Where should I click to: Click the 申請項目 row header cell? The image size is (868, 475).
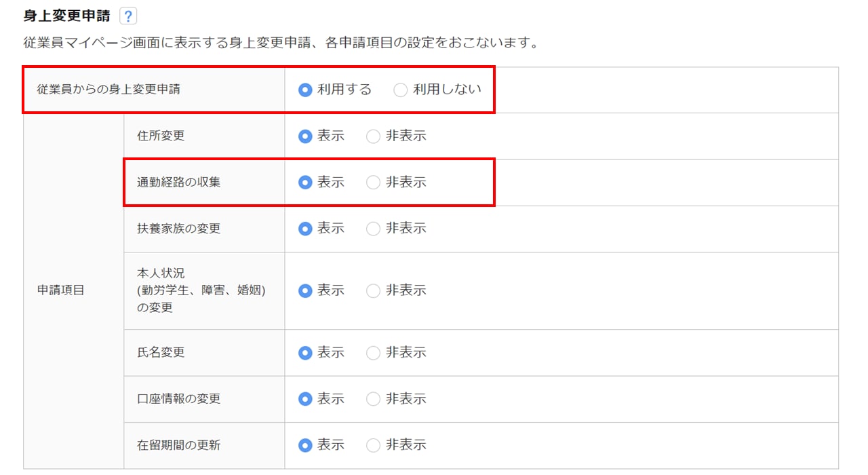coord(61,290)
